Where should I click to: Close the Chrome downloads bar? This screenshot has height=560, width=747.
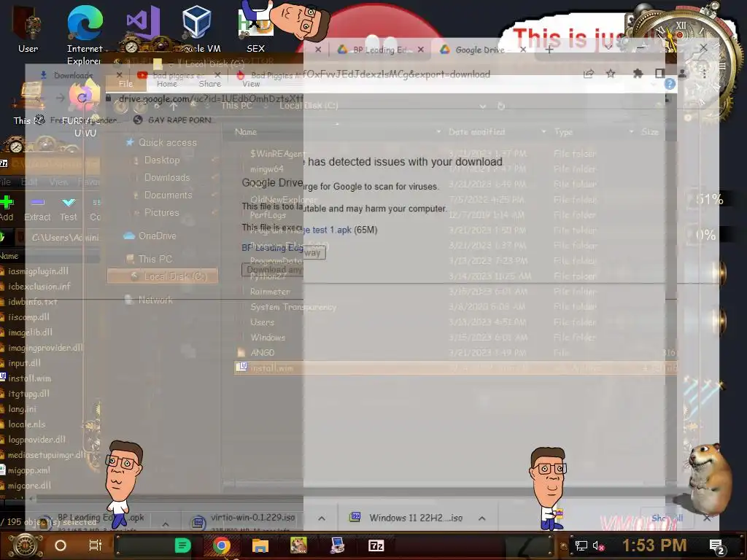[x=707, y=518]
